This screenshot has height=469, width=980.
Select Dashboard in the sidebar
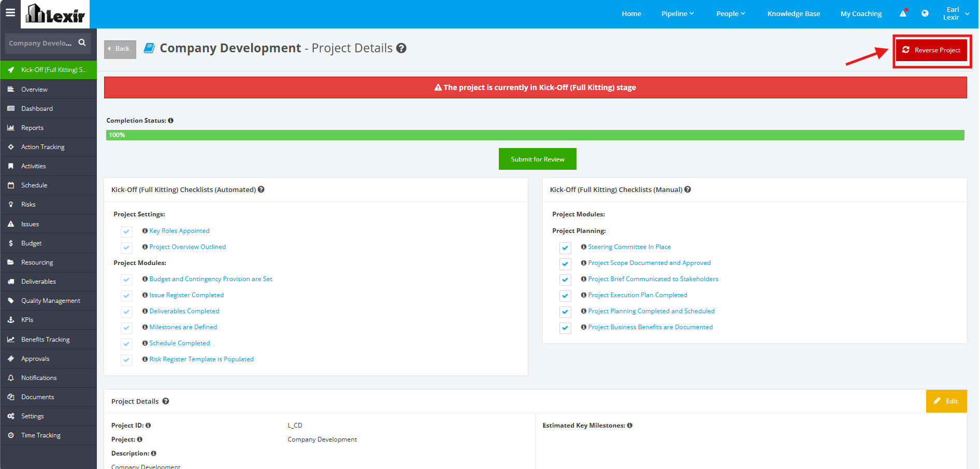tap(48, 109)
